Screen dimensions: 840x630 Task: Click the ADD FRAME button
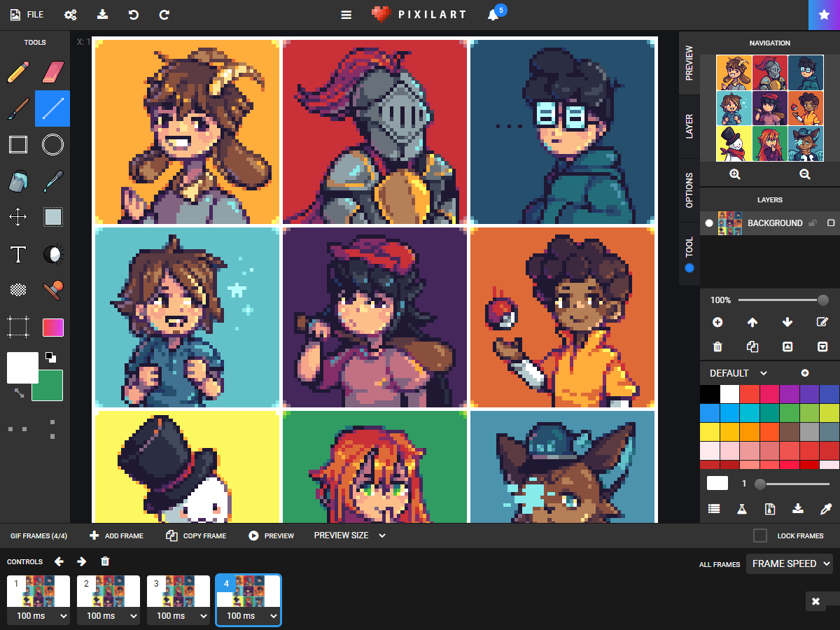[115, 535]
